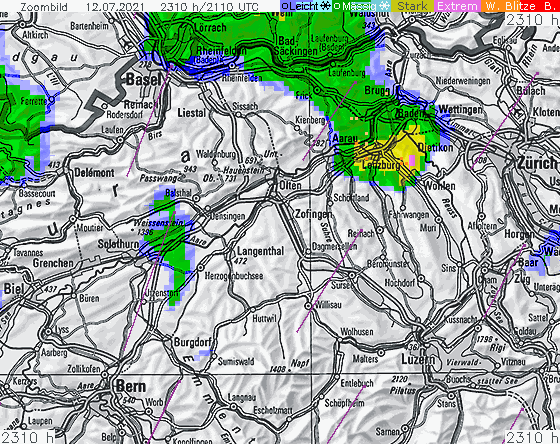Screen dimensions: 560x444
Task: Click the Willisau town circle marker
Action: coord(309,306)
